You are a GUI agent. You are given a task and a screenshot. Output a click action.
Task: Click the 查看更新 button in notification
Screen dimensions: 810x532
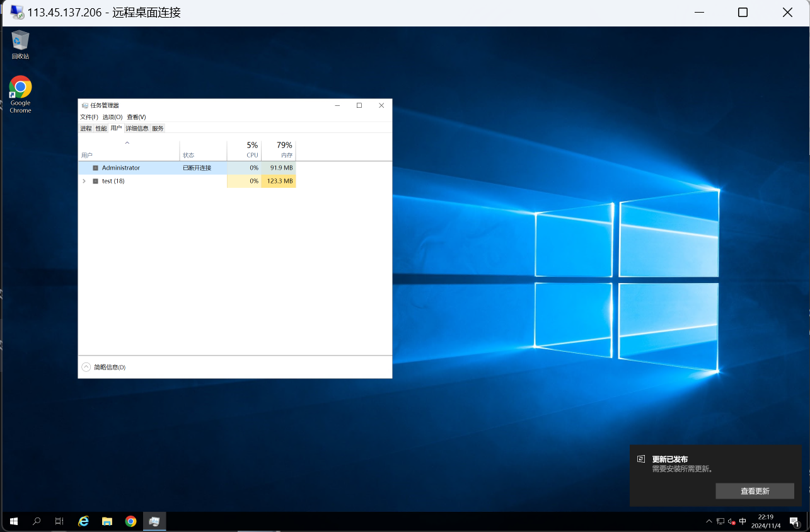coord(755,491)
